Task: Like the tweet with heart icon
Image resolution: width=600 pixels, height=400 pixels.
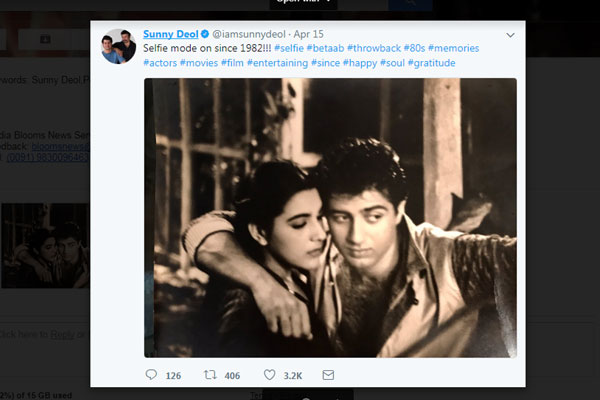Action: (x=269, y=375)
